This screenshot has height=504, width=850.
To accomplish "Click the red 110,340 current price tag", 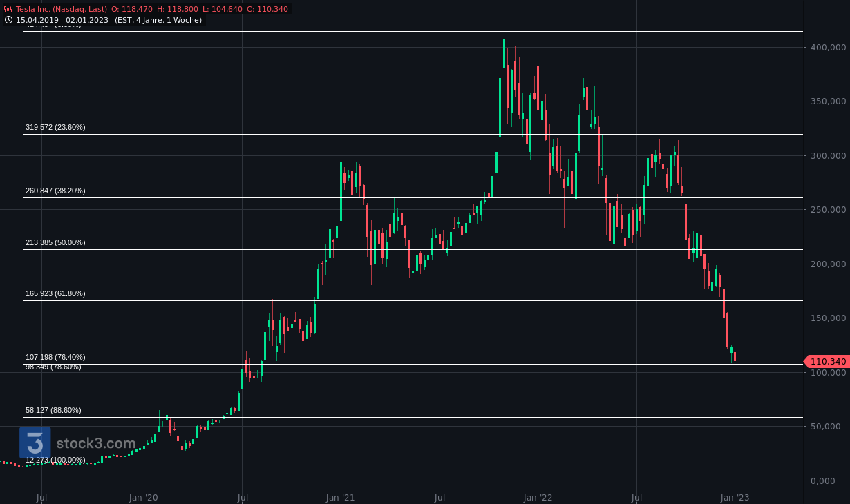I will point(827,362).
